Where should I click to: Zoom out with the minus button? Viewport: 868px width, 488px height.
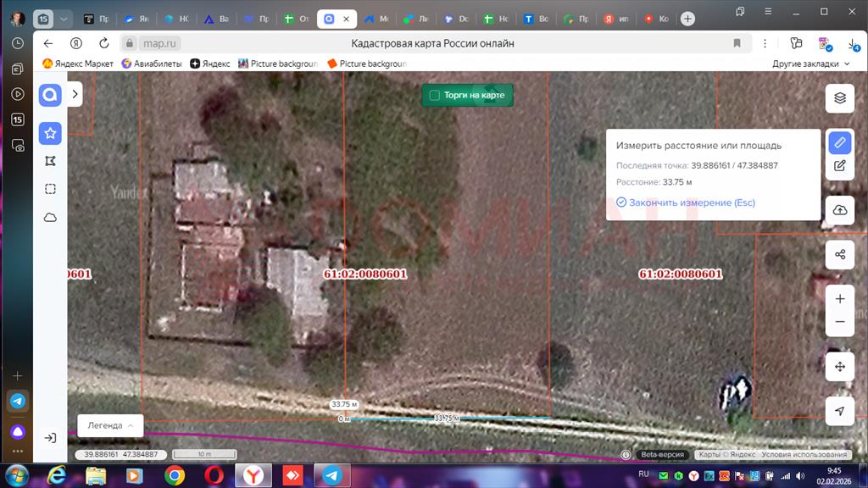point(839,322)
